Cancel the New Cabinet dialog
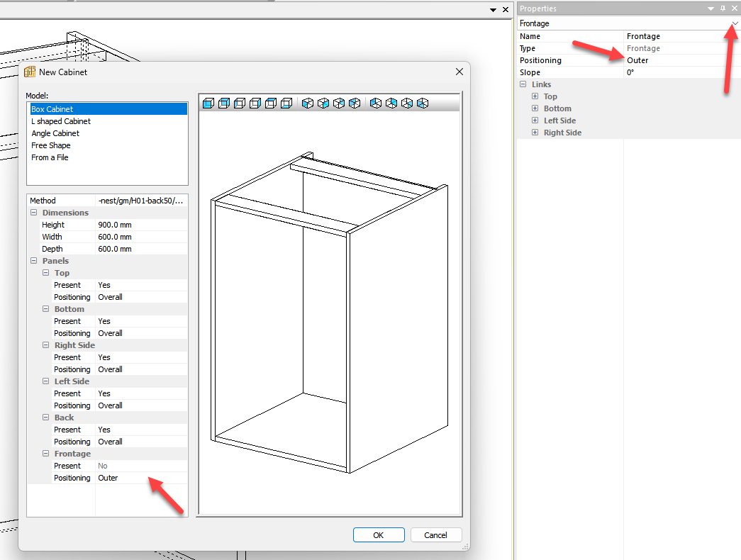The width and height of the screenshot is (741, 560). pyautogui.click(x=435, y=535)
